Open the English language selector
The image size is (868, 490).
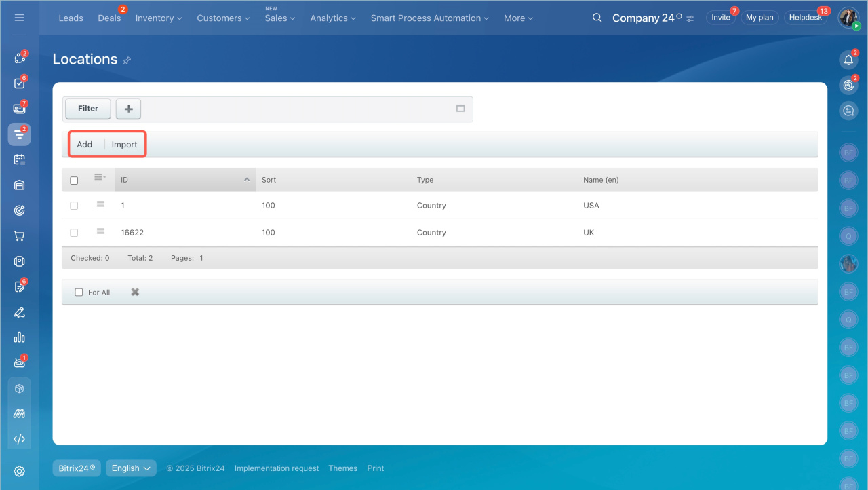coord(131,468)
